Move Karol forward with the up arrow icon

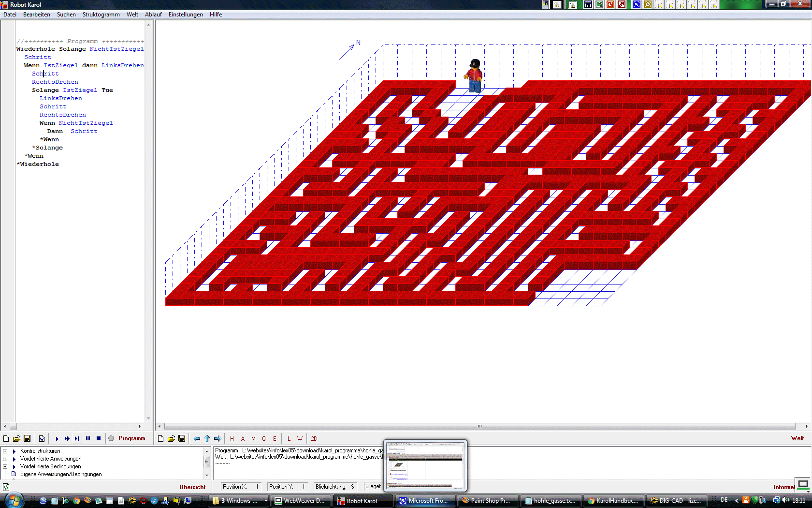207,439
